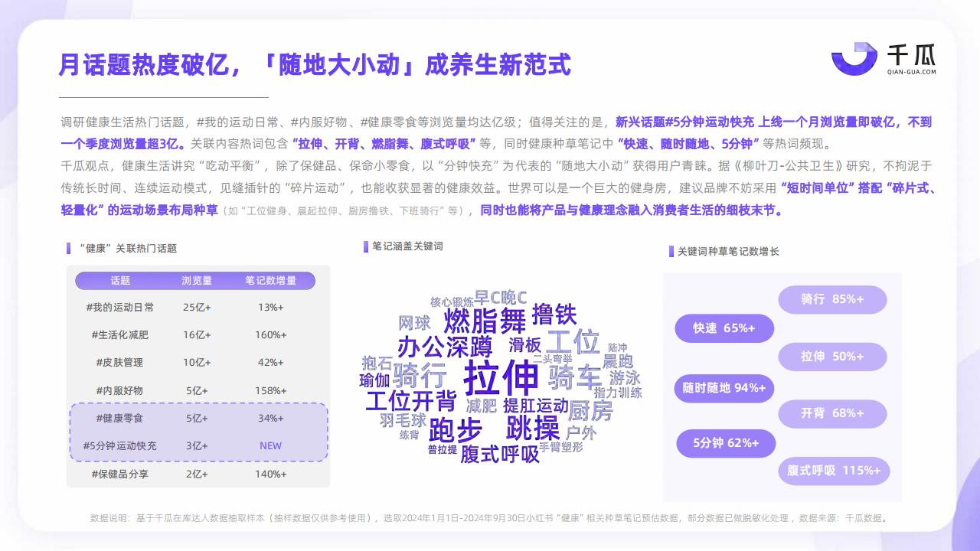This screenshot has height=551, width=980.
Task: Click the purple marker beside 笔记涵盖关键词
Action: tap(366, 246)
